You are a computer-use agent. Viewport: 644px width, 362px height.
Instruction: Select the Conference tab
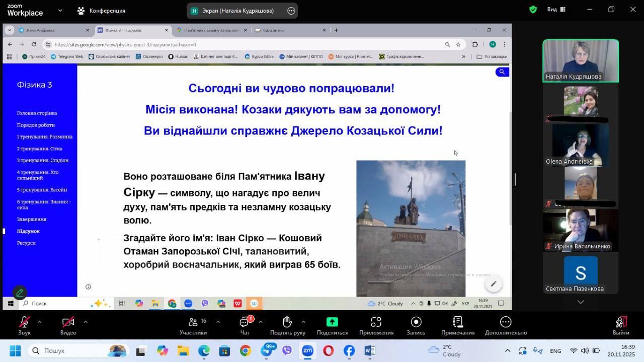point(101,11)
